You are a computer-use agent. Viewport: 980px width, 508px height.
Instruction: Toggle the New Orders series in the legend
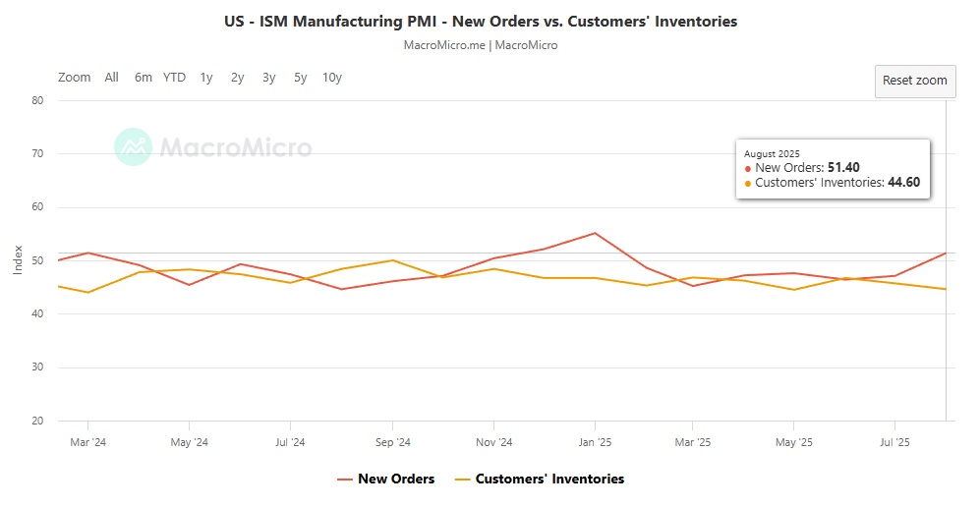point(395,480)
